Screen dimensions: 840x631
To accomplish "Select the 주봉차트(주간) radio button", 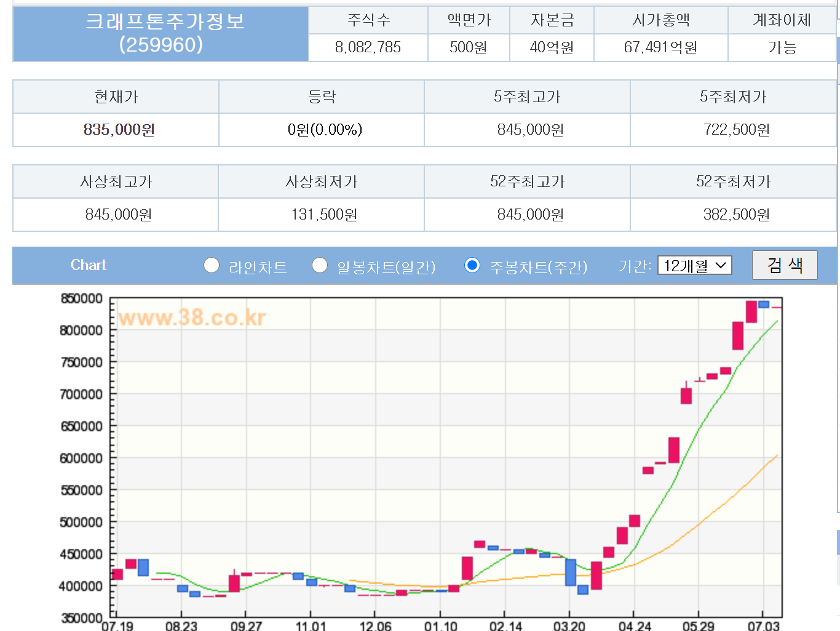I will click(x=472, y=265).
